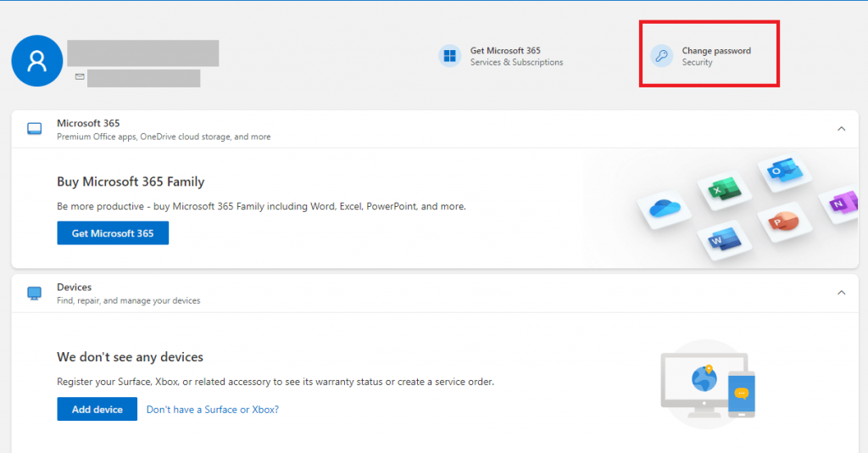This screenshot has height=453, width=868.
Task: Click the Devices section title
Action: (x=75, y=287)
